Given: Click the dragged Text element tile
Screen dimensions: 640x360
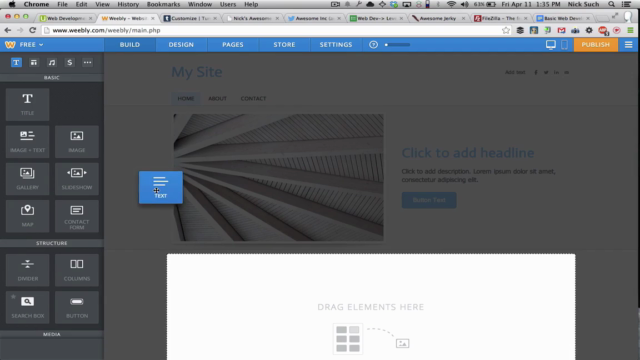Looking at the screenshot, I should [161, 187].
